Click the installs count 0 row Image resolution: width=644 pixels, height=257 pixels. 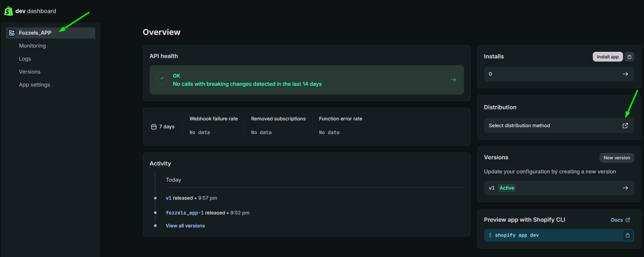559,74
